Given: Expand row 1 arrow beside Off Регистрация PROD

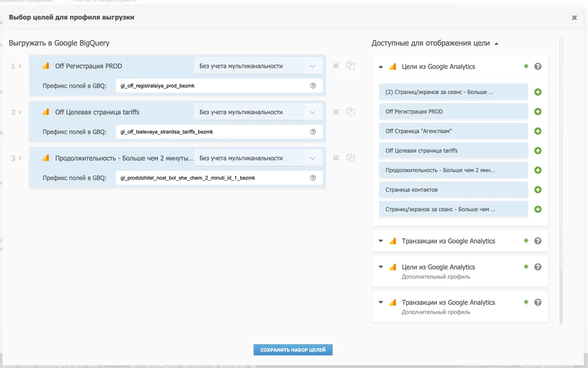Looking at the screenshot, I should point(20,66).
